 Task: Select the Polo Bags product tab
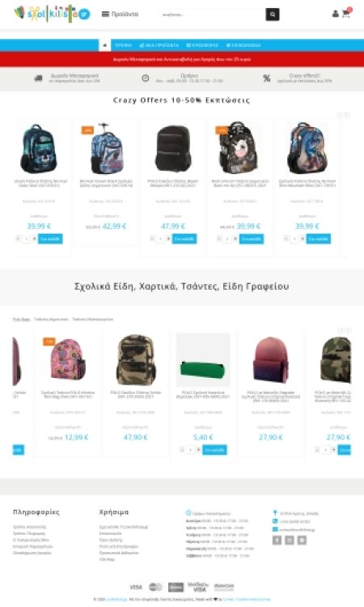pos(21,320)
